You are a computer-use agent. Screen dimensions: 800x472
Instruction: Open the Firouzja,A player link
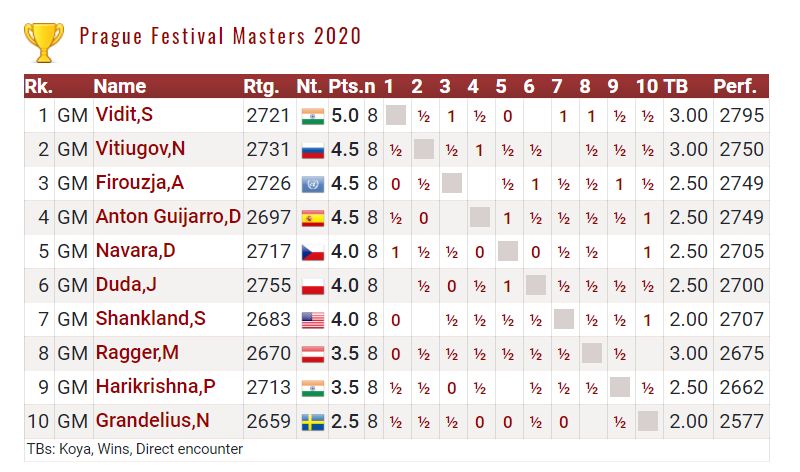pyautogui.click(x=139, y=183)
